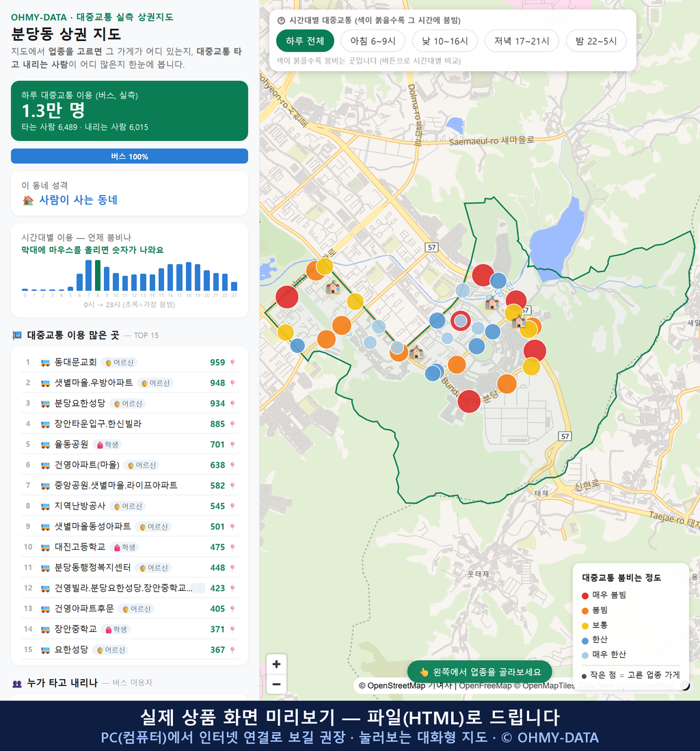Click the green busiest bar at hour 8
The image size is (700, 751).
pos(98,276)
